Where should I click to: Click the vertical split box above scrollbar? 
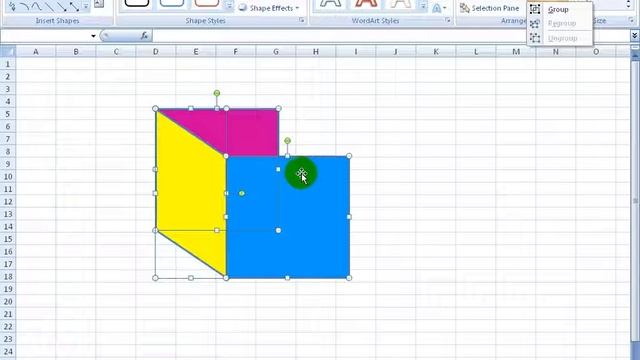(x=635, y=47)
